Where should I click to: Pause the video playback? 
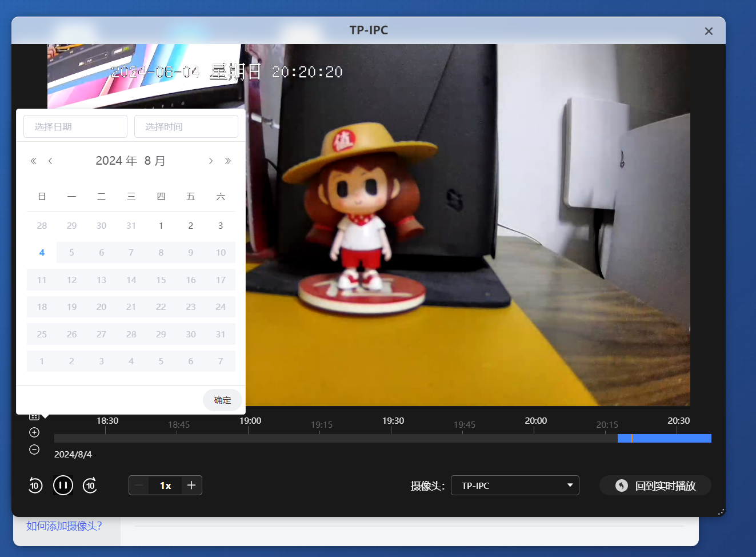point(63,486)
